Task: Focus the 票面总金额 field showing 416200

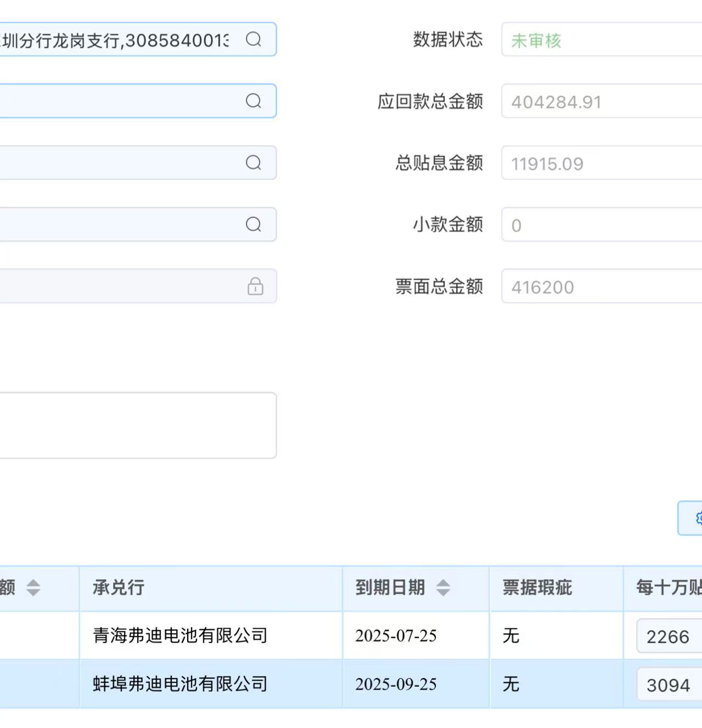Action: tap(601, 287)
